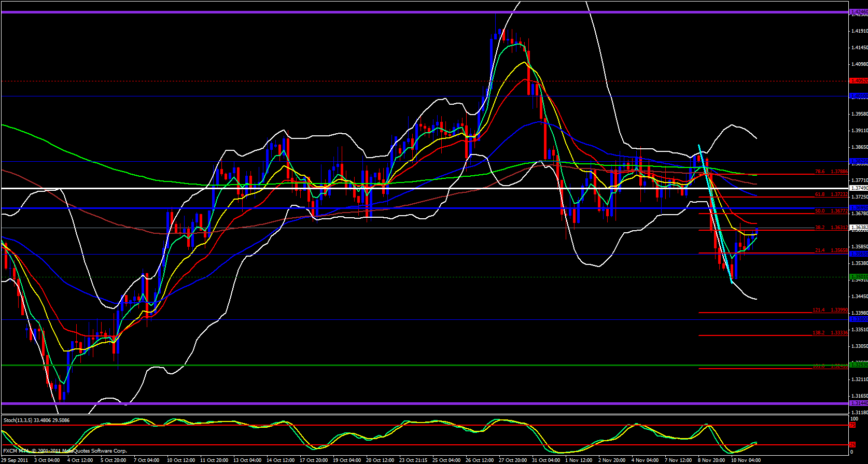Select the top purple horizontal resistance line

(415, 11)
